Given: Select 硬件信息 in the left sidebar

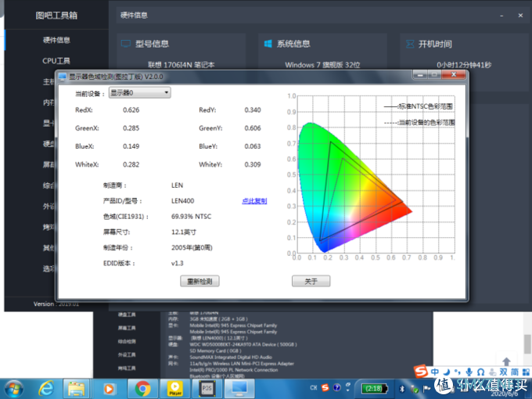Looking at the screenshot, I should pos(56,41).
